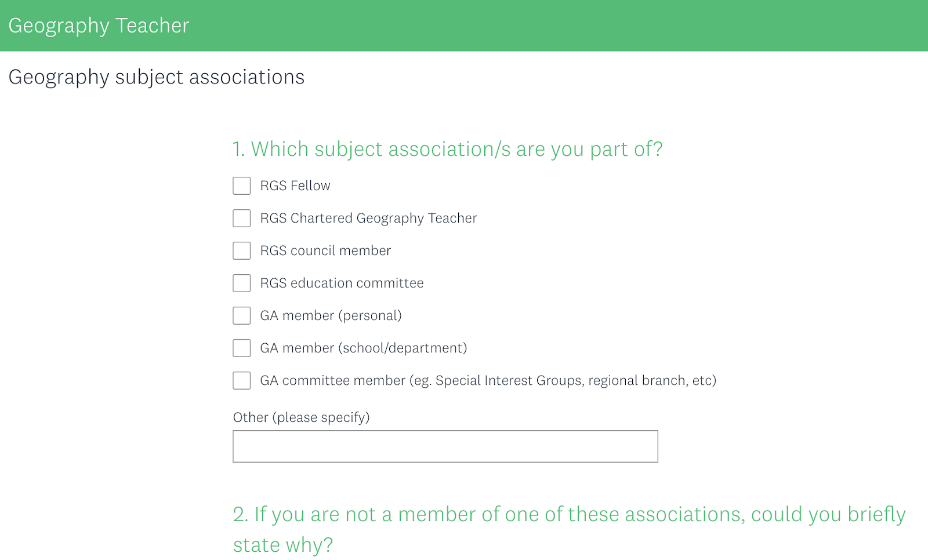
Task: Tick the GA member (school/department) checkbox
Action: tap(241, 348)
